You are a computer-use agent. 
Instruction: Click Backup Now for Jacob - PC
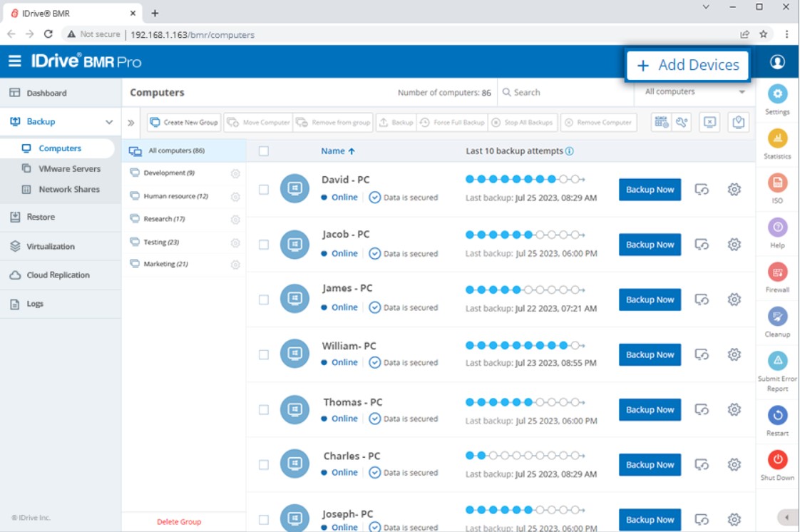pyautogui.click(x=649, y=244)
